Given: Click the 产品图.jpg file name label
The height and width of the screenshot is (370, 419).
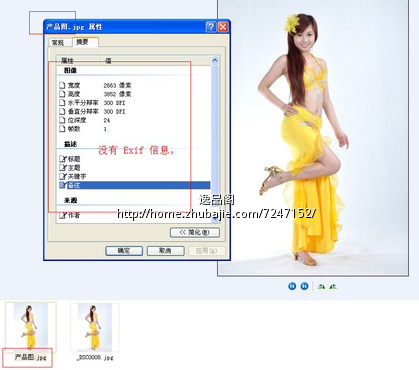Looking at the screenshot, I should (x=30, y=357).
